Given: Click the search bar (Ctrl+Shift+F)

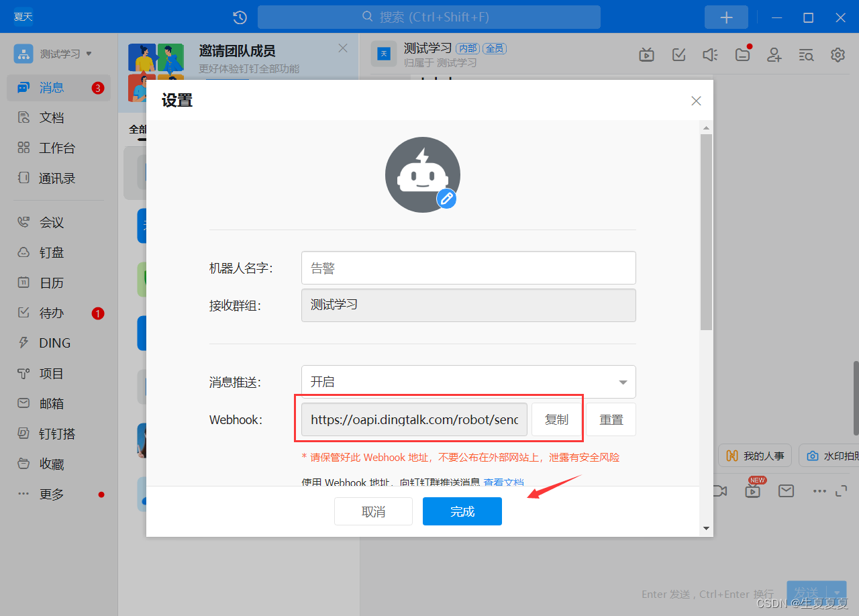Looking at the screenshot, I should tap(429, 17).
